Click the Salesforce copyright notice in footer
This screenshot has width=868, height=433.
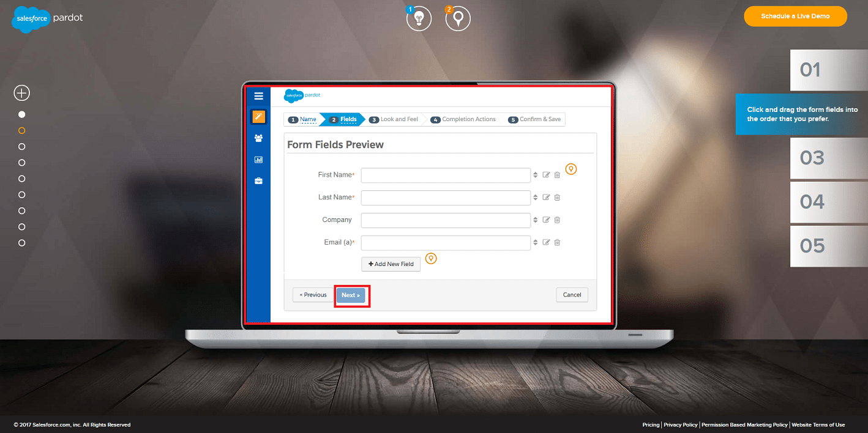72,425
